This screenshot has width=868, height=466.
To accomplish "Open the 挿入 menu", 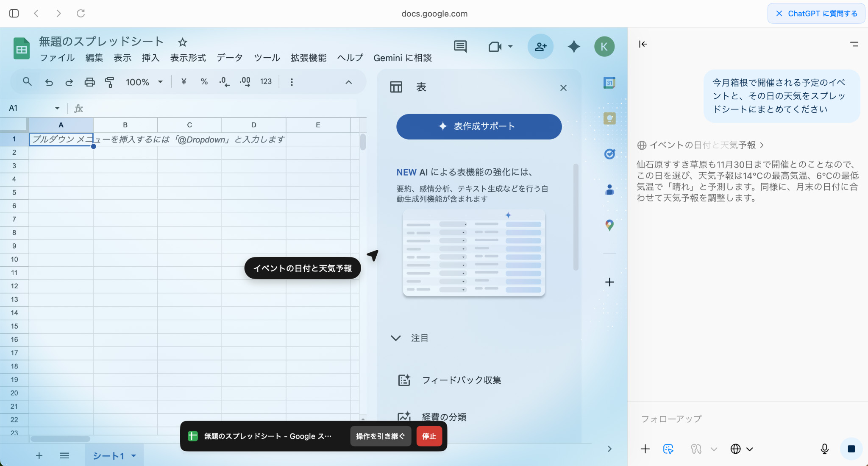I will pos(150,58).
